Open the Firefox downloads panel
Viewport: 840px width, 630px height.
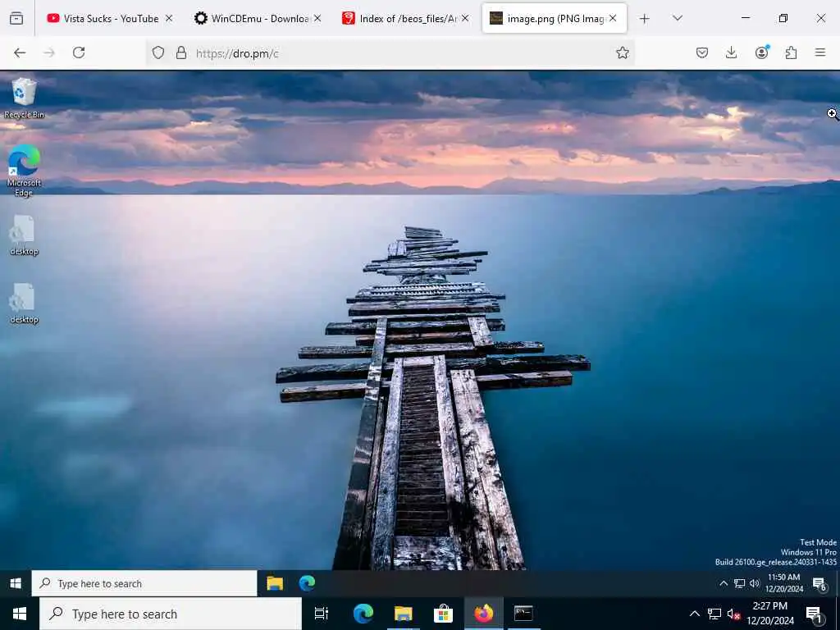pos(731,52)
